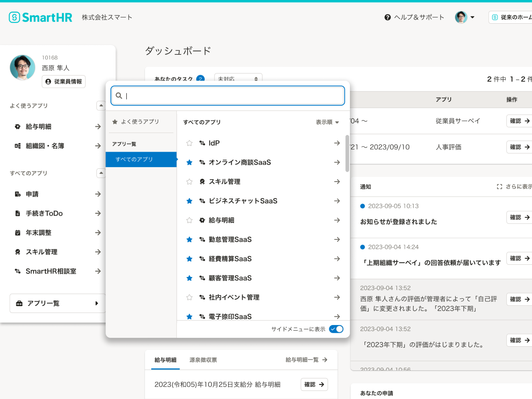Screen dimensions: 532x399
Task: Click the 西原 隼人 profile photo
Action: [x=22, y=67]
